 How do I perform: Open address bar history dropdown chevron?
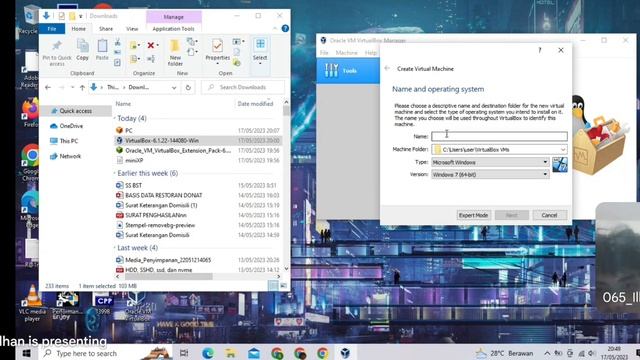[174, 87]
